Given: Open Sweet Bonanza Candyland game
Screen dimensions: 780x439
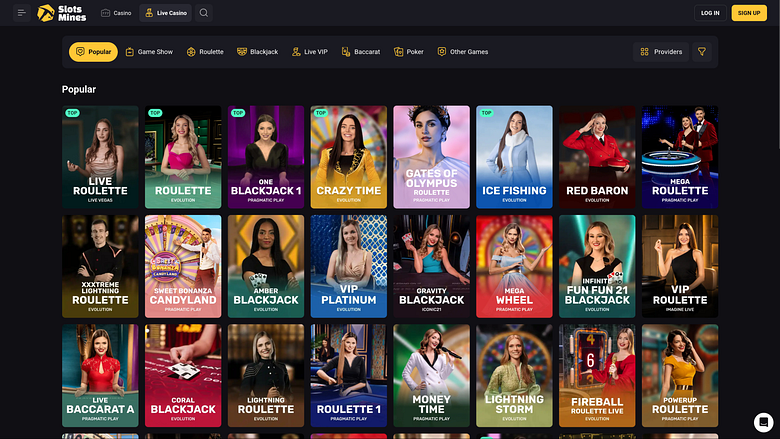Looking at the screenshot, I should click(x=183, y=266).
